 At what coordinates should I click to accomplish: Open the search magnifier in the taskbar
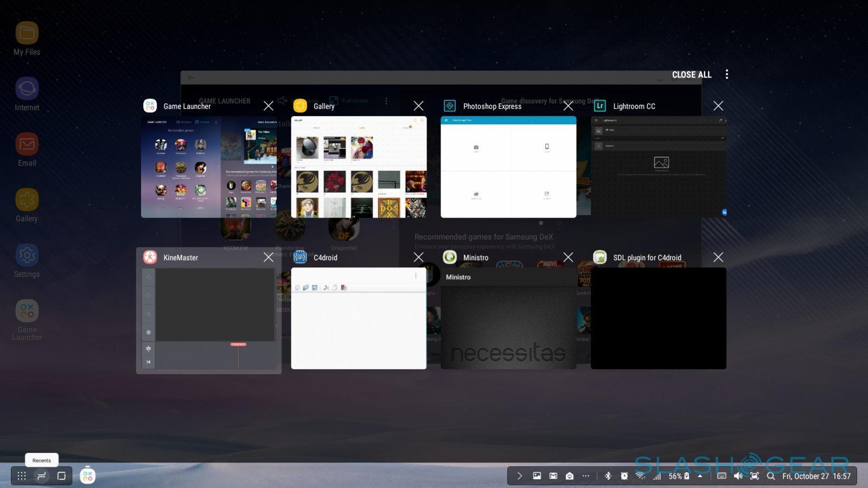[770, 476]
